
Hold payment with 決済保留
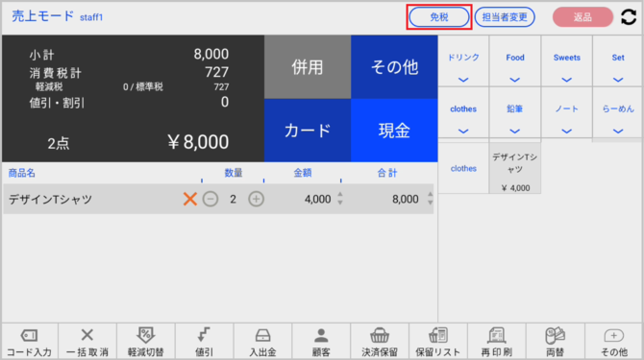379,342
